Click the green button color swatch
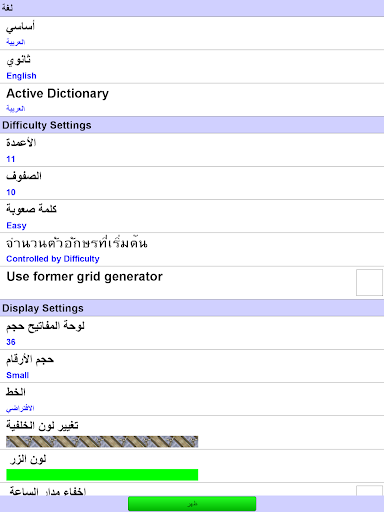 (102, 475)
